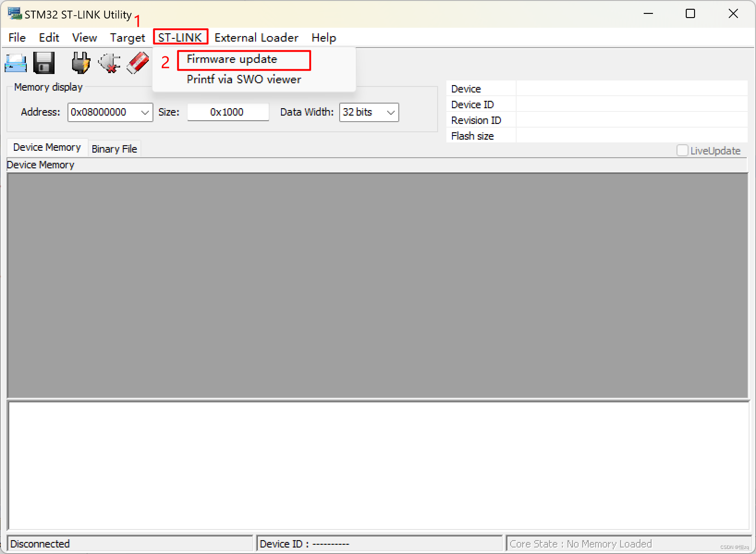Screen dimensions: 756x554
Task: Enable the LiveUpdate checkbox
Action: pyautogui.click(x=683, y=150)
